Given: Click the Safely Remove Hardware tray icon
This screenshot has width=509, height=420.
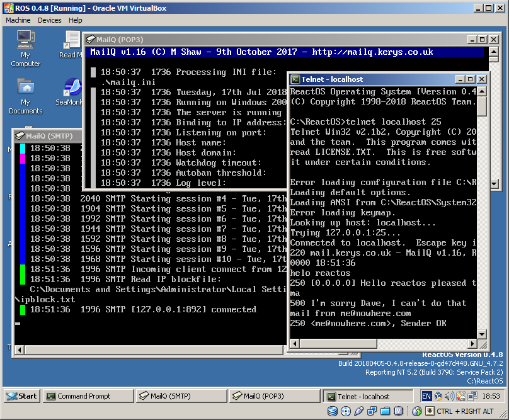Looking at the screenshot, I should click(x=461, y=396).
